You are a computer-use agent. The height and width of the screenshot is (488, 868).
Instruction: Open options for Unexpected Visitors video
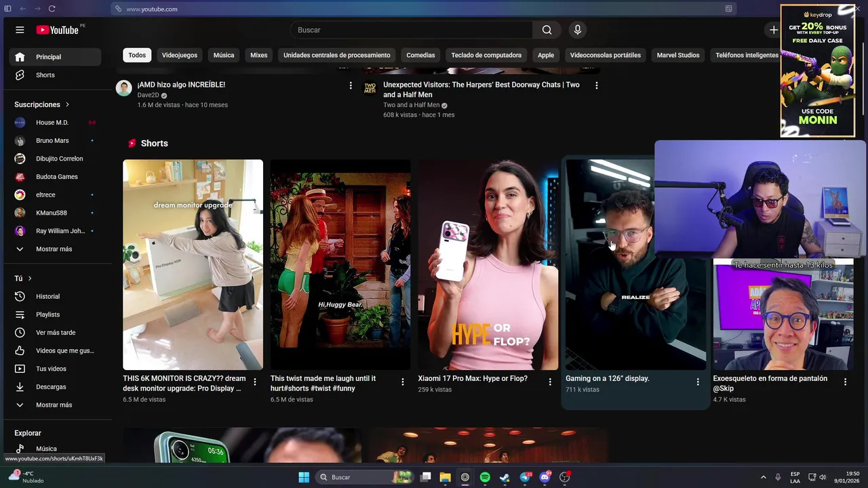click(596, 85)
